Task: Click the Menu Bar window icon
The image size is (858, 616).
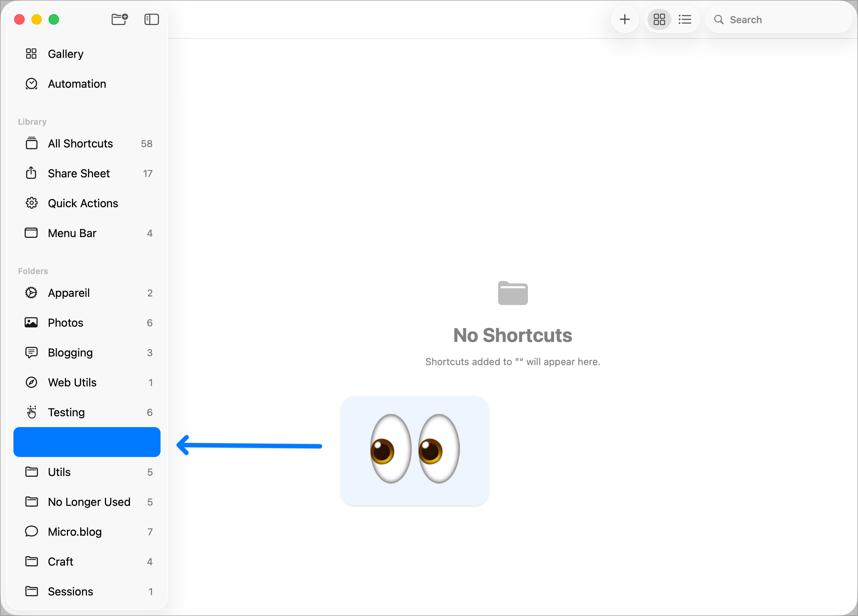Action: (31, 233)
